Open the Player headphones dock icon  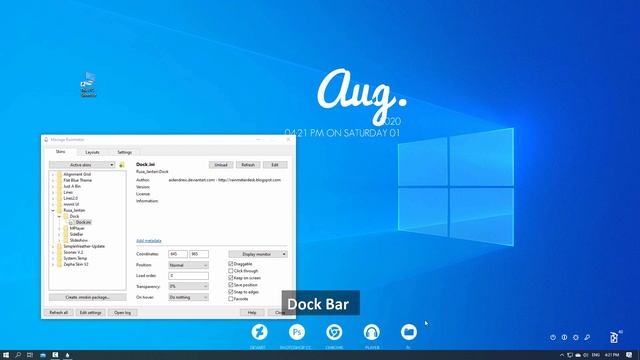371,332
